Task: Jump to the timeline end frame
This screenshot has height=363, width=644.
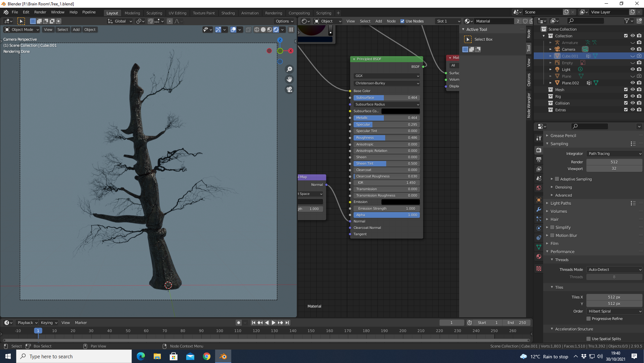Action: tap(287, 323)
